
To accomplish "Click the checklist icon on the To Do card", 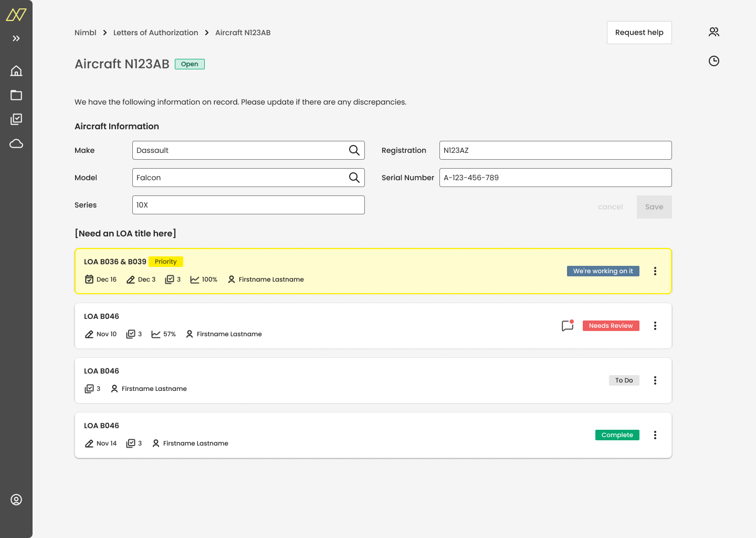I will (89, 389).
